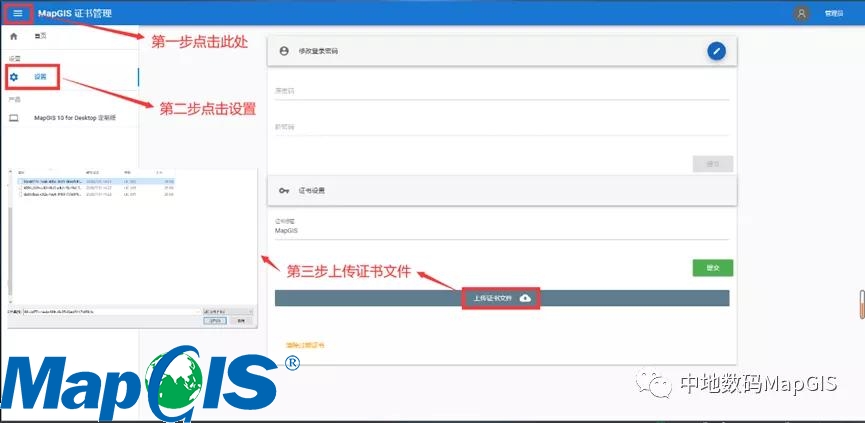Click the green 提交 button
The image size is (865, 423).
click(713, 268)
